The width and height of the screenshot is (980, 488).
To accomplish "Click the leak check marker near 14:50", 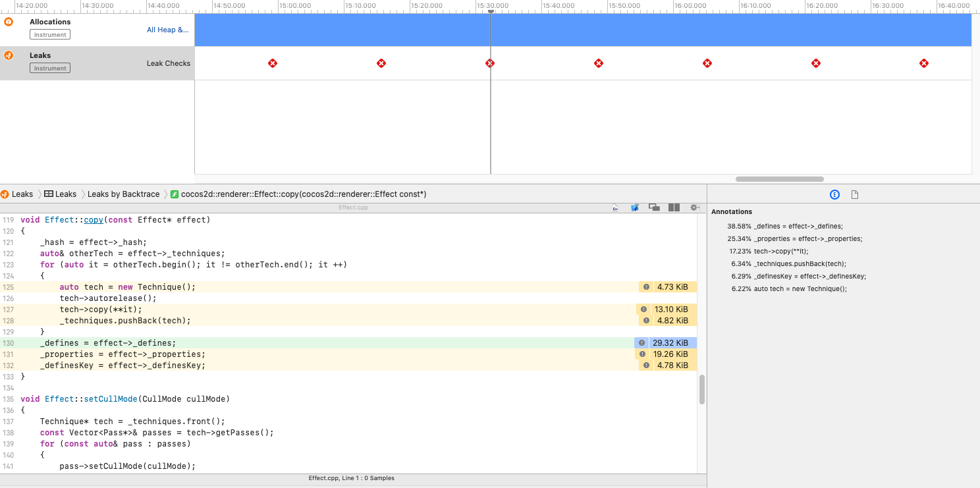I will pyautogui.click(x=273, y=63).
